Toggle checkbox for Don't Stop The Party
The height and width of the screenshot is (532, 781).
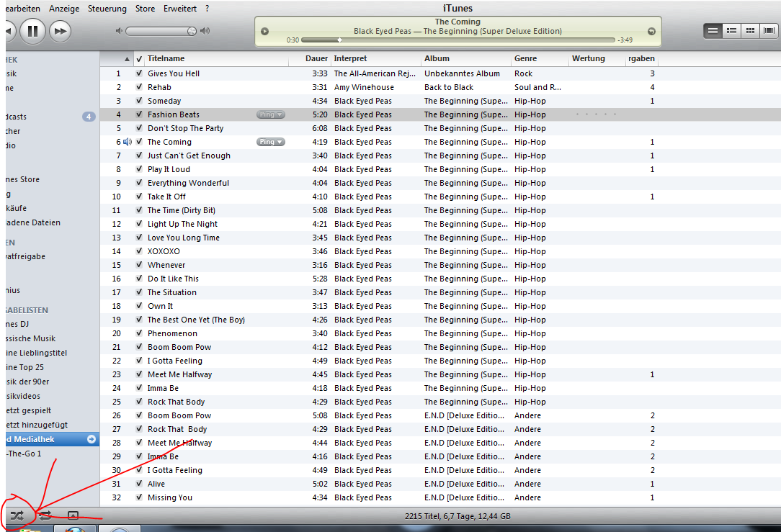[139, 128]
